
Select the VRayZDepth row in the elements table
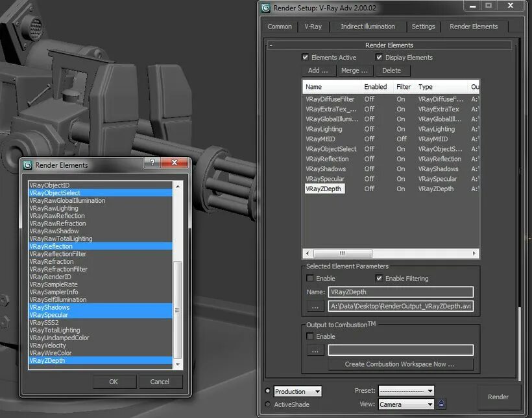point(391,189)
